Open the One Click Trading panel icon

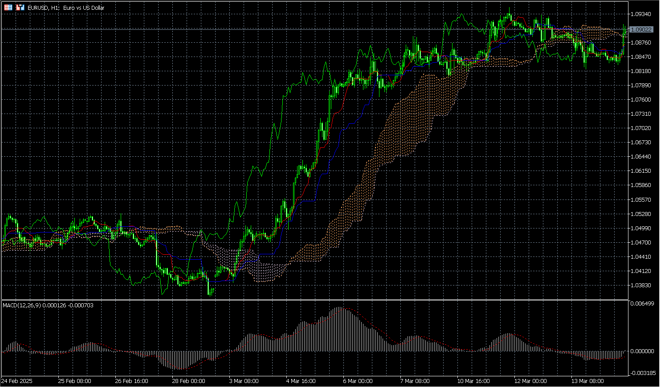(x=20, y=8)
